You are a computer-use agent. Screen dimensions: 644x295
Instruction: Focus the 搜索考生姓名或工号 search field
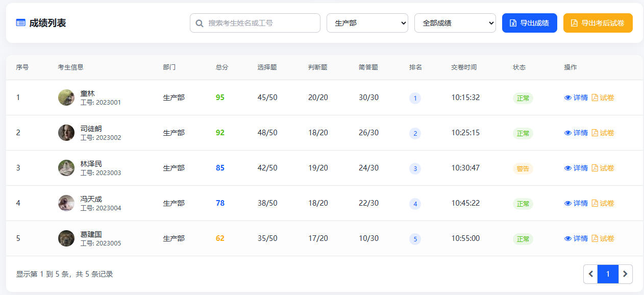point(260,23)
